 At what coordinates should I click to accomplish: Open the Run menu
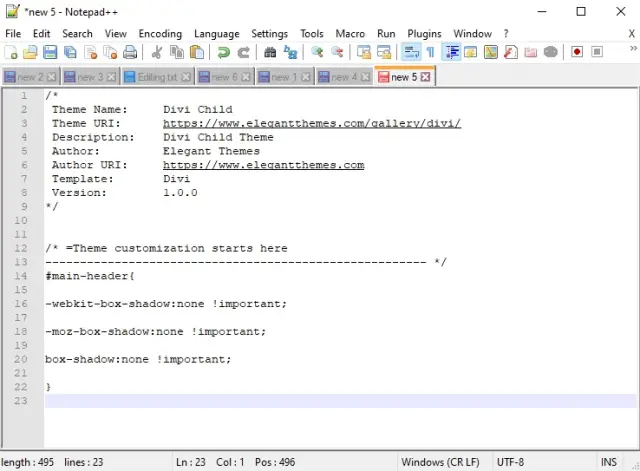pos(386,33)
